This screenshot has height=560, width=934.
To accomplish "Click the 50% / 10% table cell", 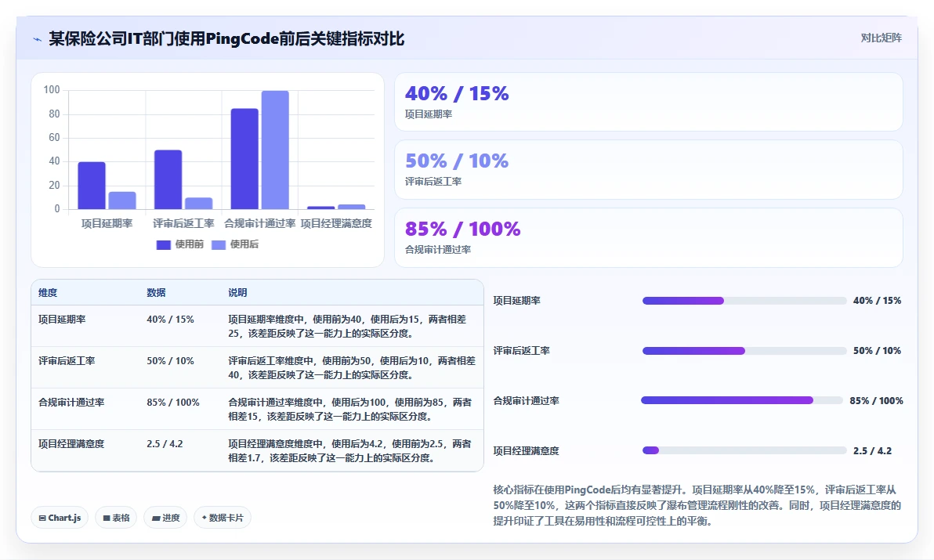I will (x=170, y=360).
